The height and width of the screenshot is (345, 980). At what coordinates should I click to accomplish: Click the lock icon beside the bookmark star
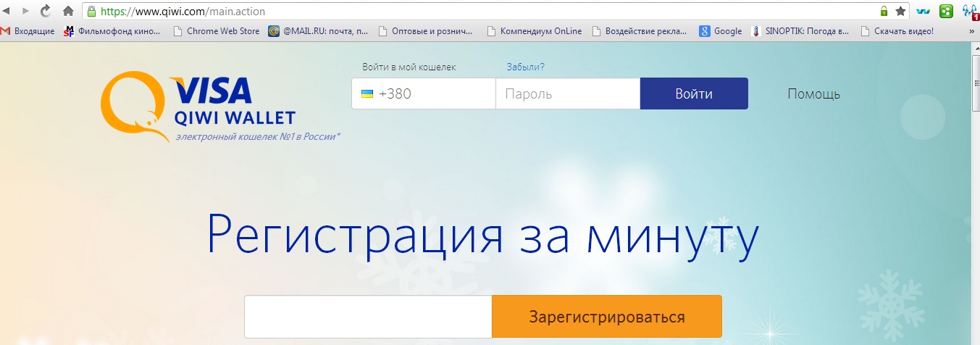[x=884, y=11]
